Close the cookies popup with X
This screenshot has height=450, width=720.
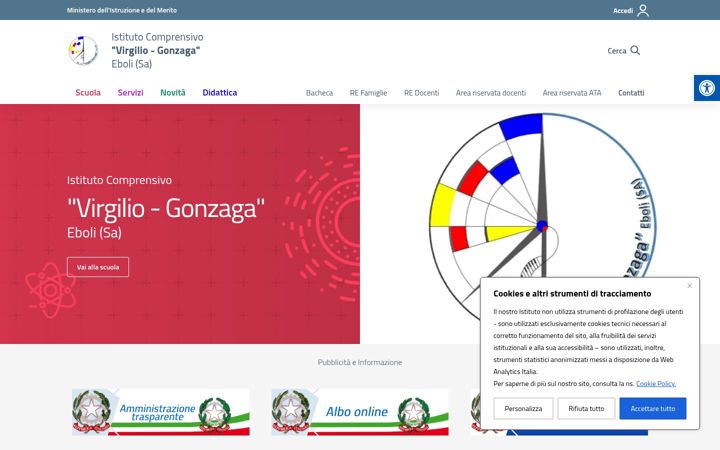(689, 286)
